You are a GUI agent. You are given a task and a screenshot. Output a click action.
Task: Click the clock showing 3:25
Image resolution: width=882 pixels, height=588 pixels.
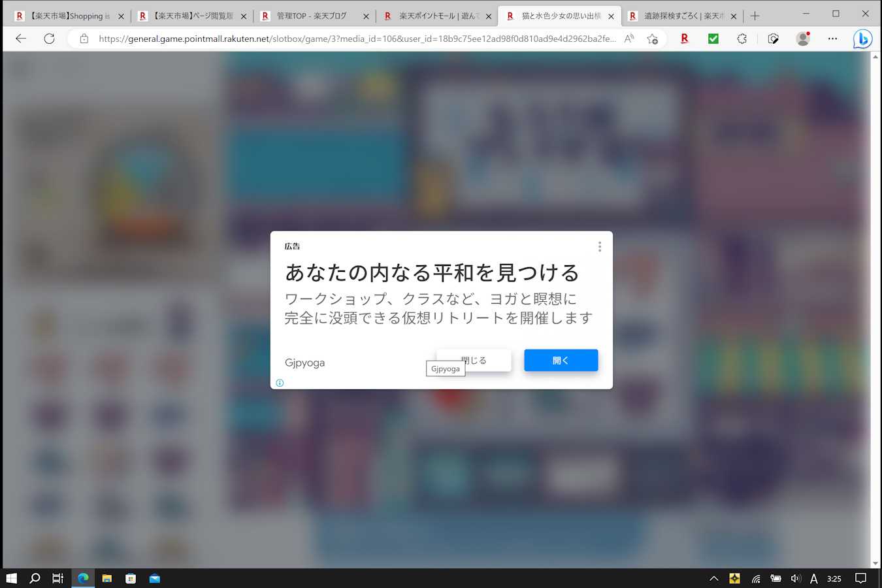click(x=834, y=578)
